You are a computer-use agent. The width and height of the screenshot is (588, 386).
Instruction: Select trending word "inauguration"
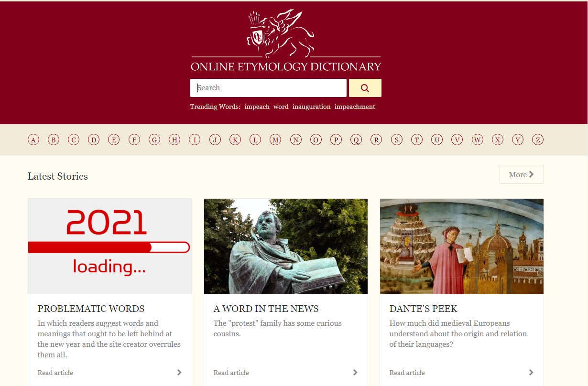click(x=312, y=107)
